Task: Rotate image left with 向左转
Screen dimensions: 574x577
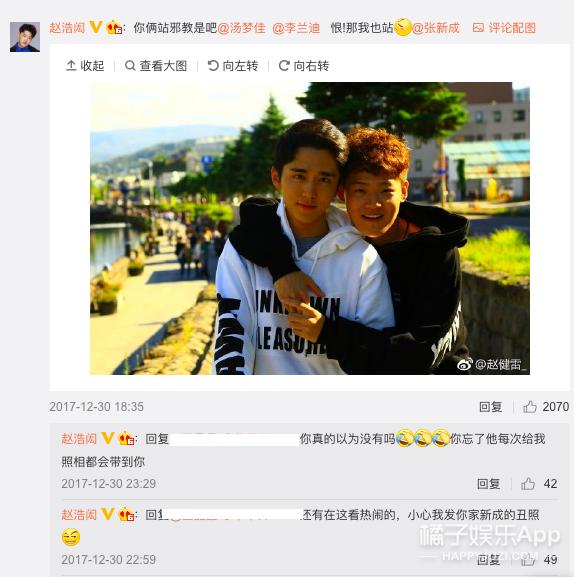Action: tap(233, 66)
